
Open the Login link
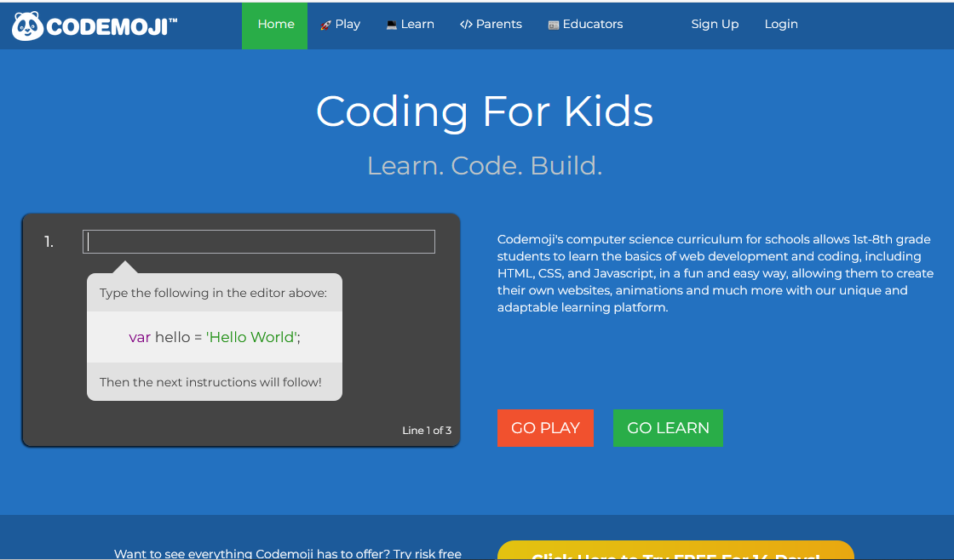tap(780, 25)
